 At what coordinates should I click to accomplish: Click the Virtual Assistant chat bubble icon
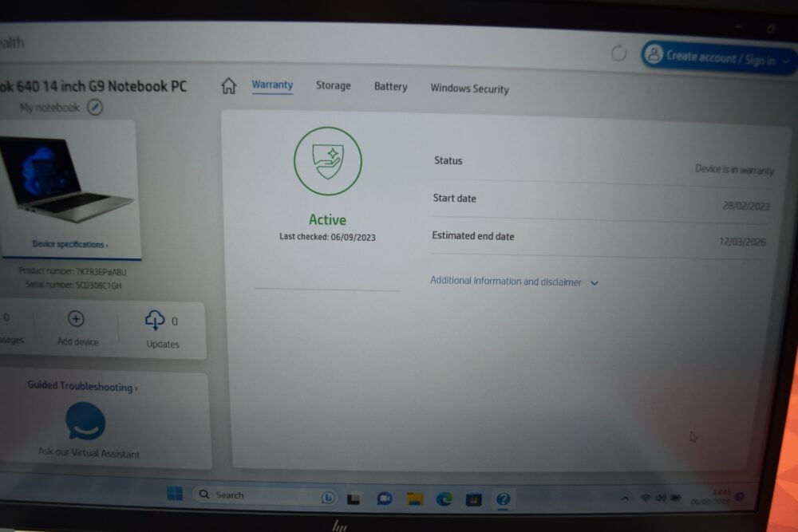pyautogui.click(x=85, y=421)
